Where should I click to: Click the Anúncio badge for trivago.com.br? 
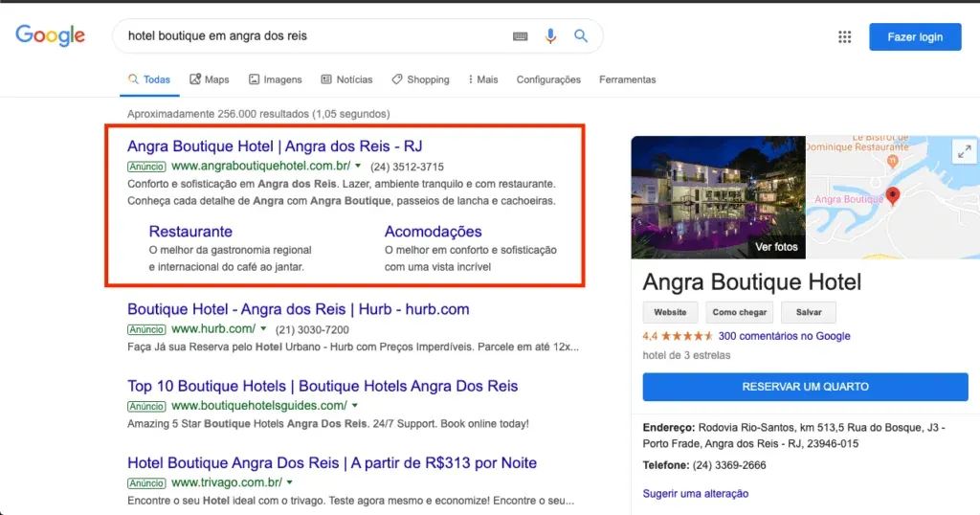tap(146, 483)
